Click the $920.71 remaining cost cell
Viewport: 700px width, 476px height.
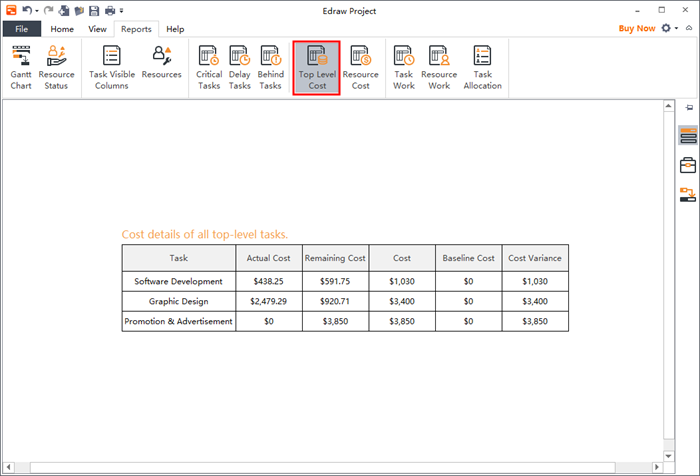point(335,301)
